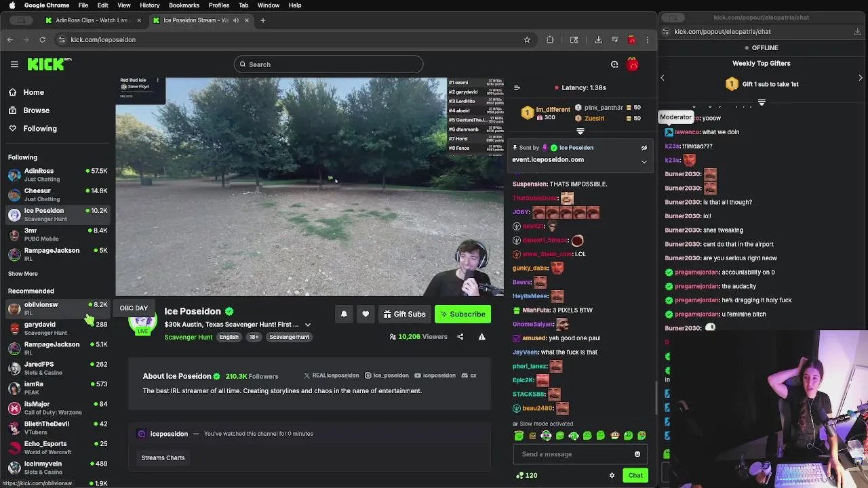The height and width of the screenshot is (488, 868).
Task: Open Chrome extensions puzzle icon
Action: 550,40
